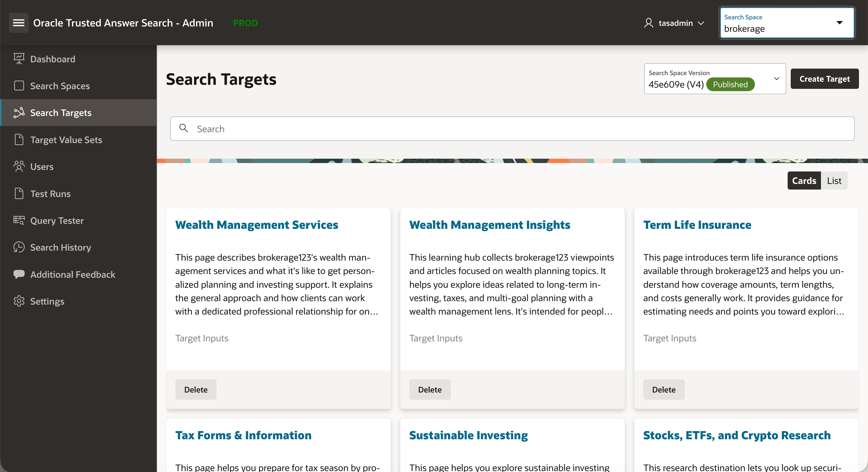Open the Dashboard panel
The image size is (868, 472).
[x=53, y=59]
